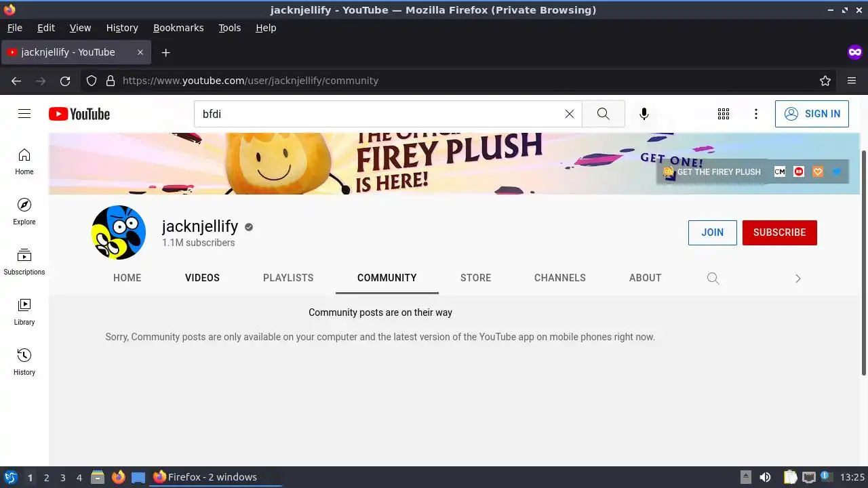Run search with the magnifier button
The image size is (868, 488).
click(x=603, y=114)
